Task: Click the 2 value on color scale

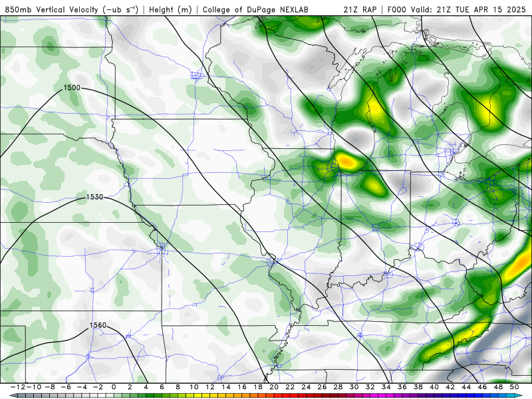Action: (x=130, y=387)
